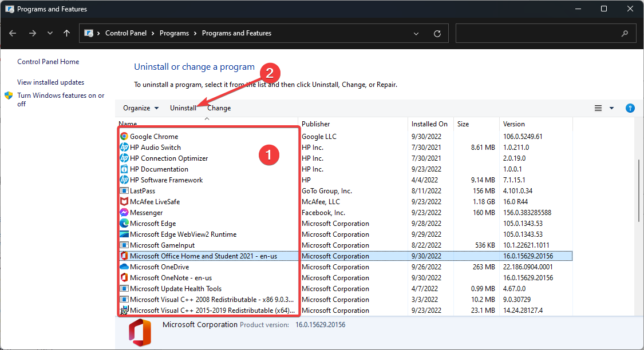644x350 pixels.
Task: Click the change view list icon
Action: tap(598, 108)
